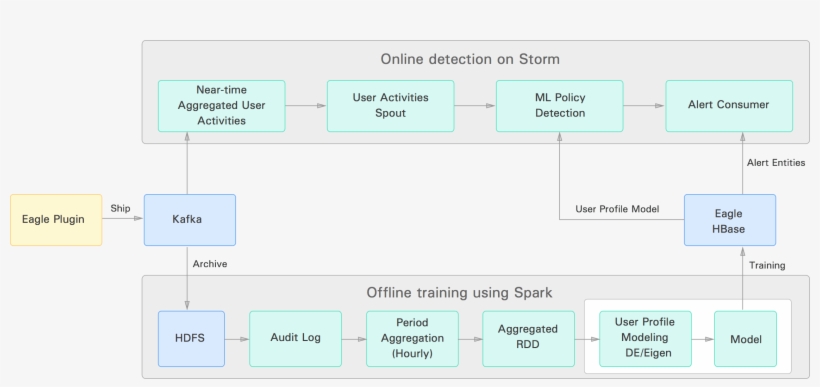820x387 pixels.
Task: Select Period Aggregation (Hourly) node
Action: tap(412, 338)
